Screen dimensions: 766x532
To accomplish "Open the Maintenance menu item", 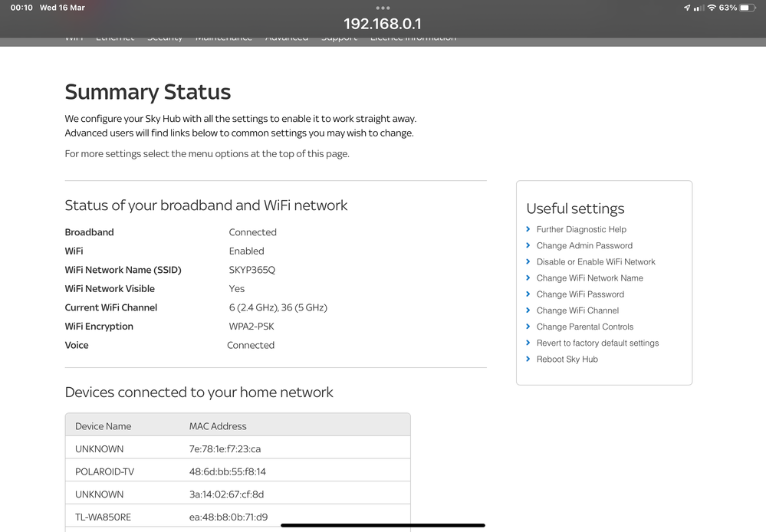I will (223, 38).
